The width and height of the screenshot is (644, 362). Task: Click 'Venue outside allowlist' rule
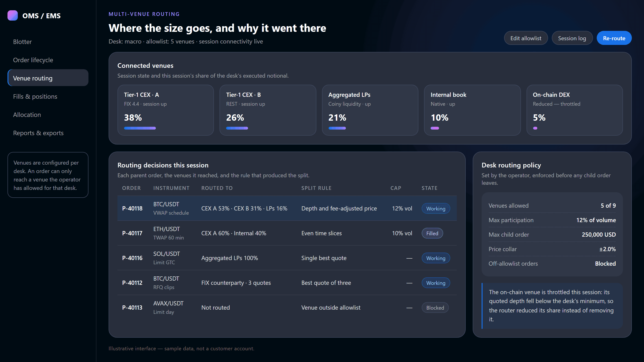point(331,307)
